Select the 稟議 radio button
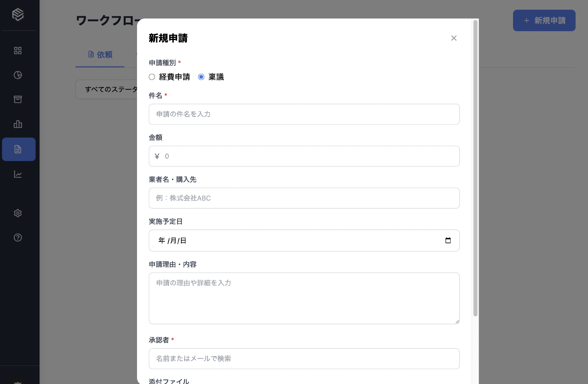The height and width of the screenshot is (384, 588). pos(201,77)
